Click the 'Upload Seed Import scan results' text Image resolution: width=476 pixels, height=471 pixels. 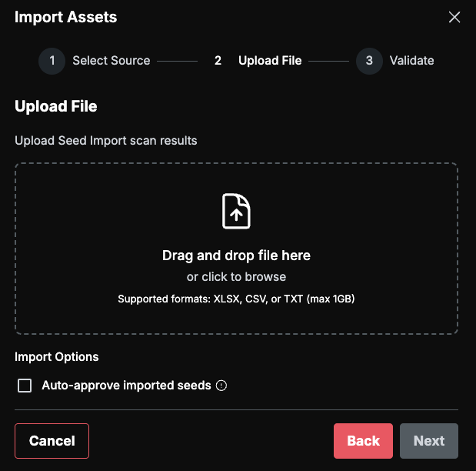tap(106, 141)
